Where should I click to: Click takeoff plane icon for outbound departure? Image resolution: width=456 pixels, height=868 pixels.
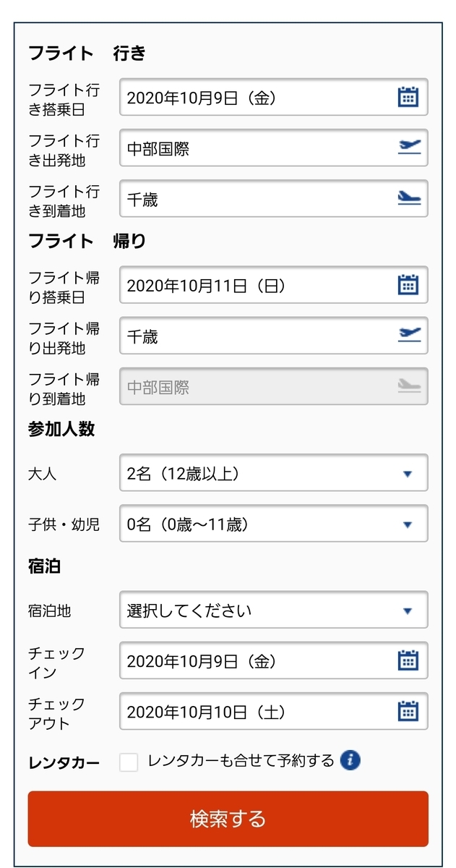pyautogui.click(x=409, y=148)
